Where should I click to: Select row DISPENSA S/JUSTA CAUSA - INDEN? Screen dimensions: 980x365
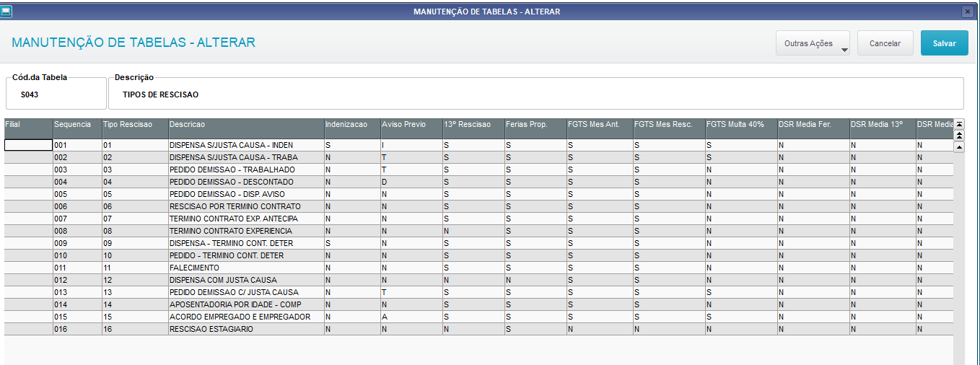[479, 145]
